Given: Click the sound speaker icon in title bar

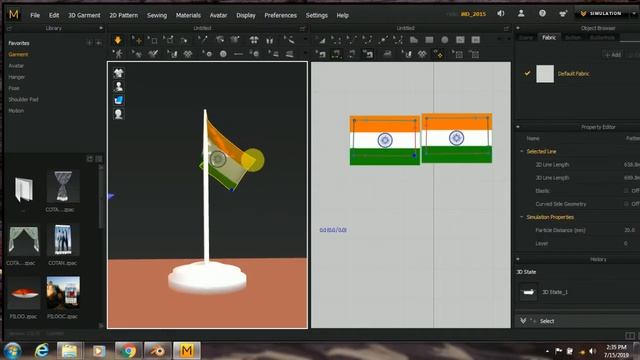Looking at the screenshot, I should click(501, 13).
